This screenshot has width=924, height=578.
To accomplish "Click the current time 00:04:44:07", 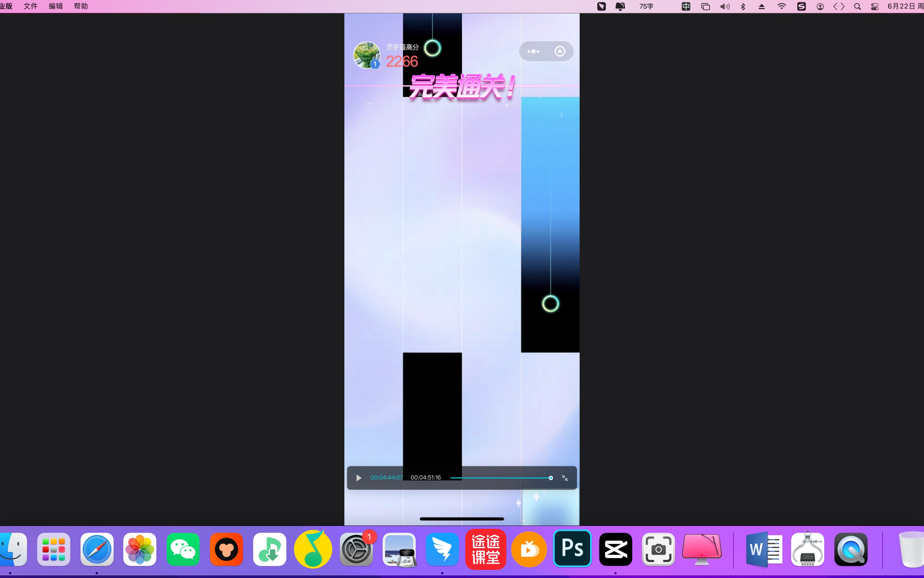I will [386, 477].
